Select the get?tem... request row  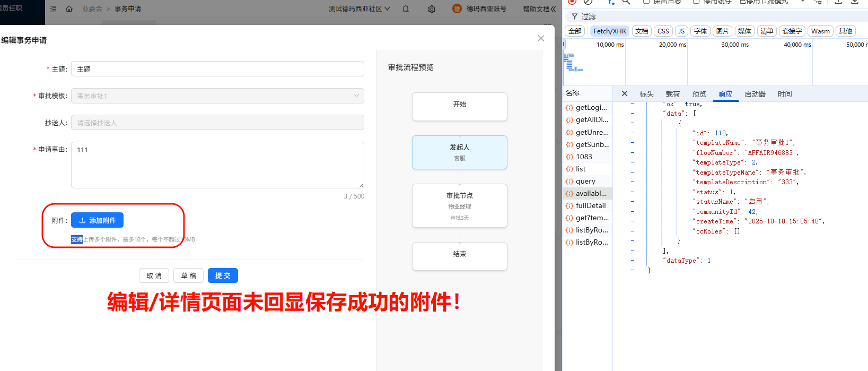[588, 218]
